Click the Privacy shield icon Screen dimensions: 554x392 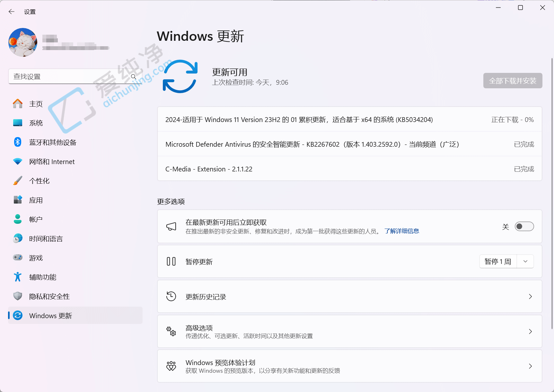point(18,296)
